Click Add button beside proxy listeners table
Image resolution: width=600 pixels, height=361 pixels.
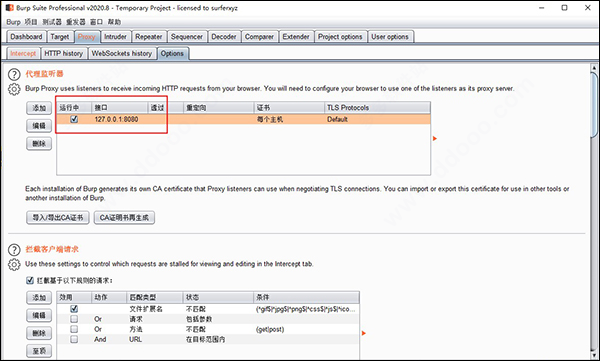(x=39, y=108)
